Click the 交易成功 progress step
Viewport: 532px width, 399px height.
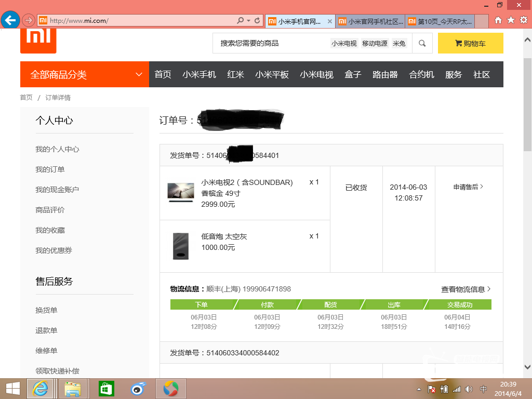click(459, 304)
